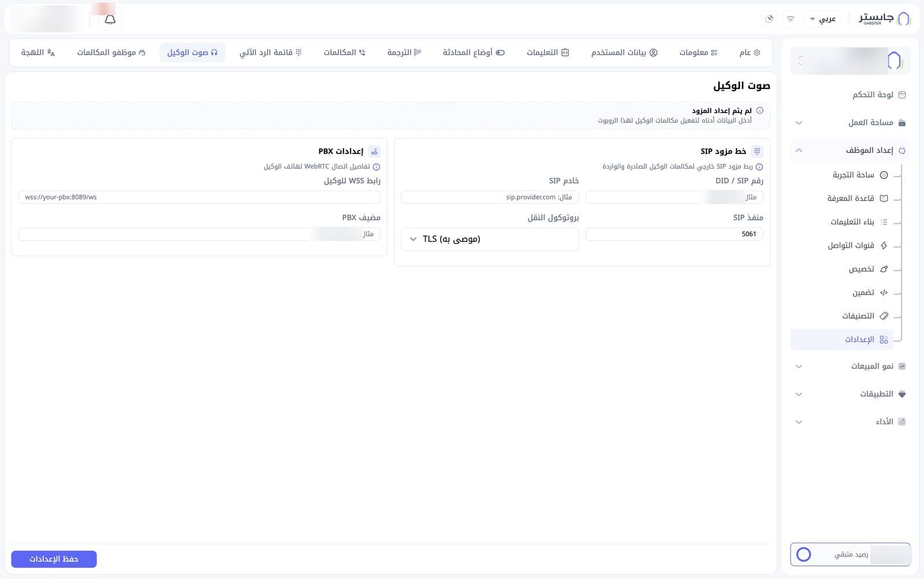The width and height of the screenshot is (924, 579).
Task: Click the Gabster logo in header
Action: tap(885, 19)
